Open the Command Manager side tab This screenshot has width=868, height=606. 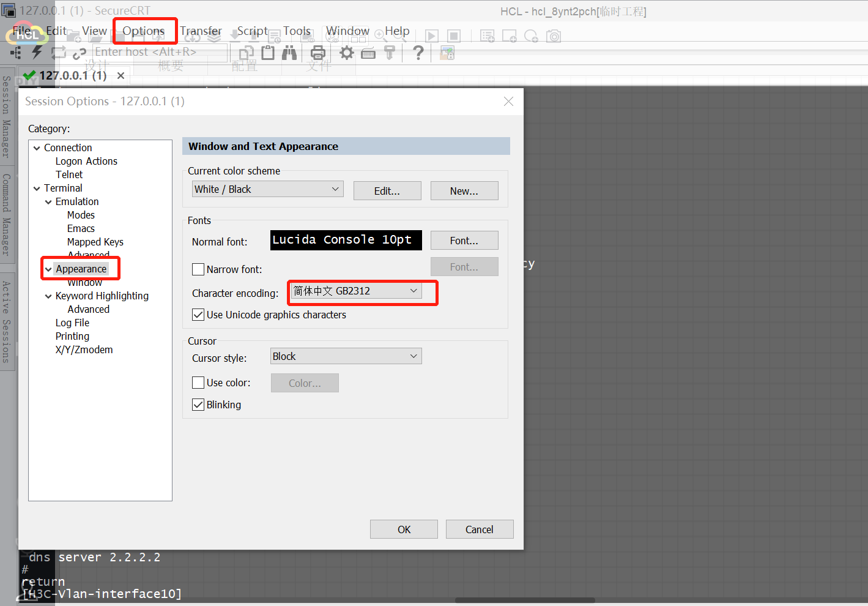pyautogui.click(x=6, y=215)
